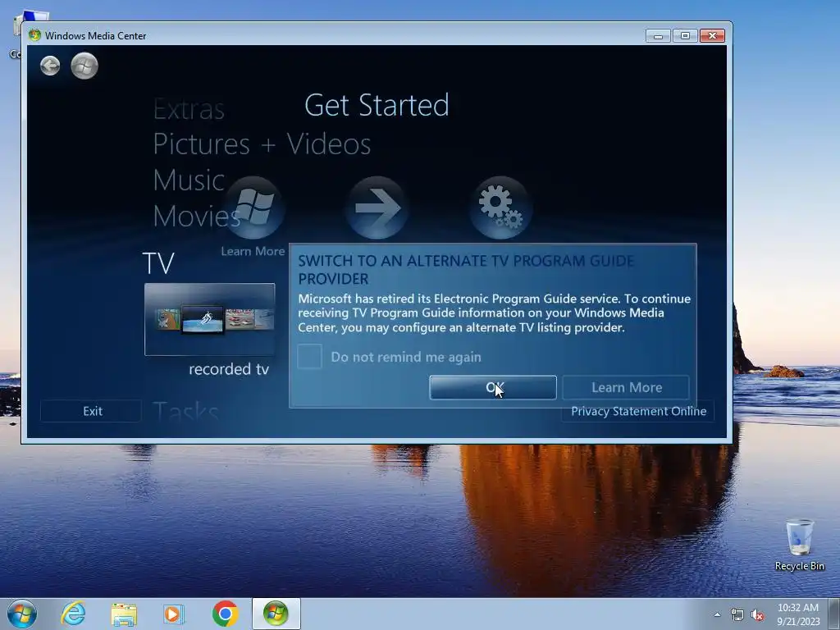
Task: Click the Exit button
Action: [x=91, y=411]
